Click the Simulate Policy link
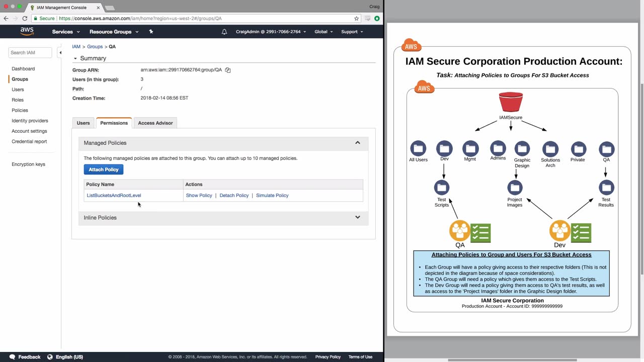Image resolution: width=644 pixels, height=362 pixels. click(272, 196)
